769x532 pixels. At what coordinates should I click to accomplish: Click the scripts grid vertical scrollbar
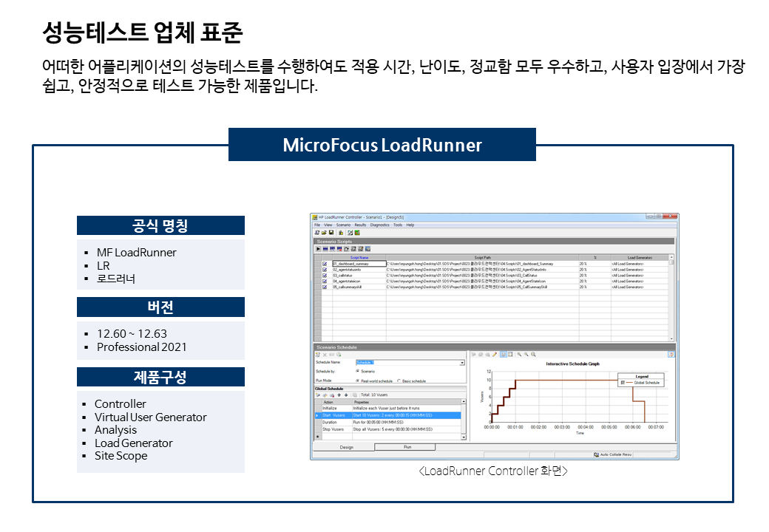tap(671, 298)
